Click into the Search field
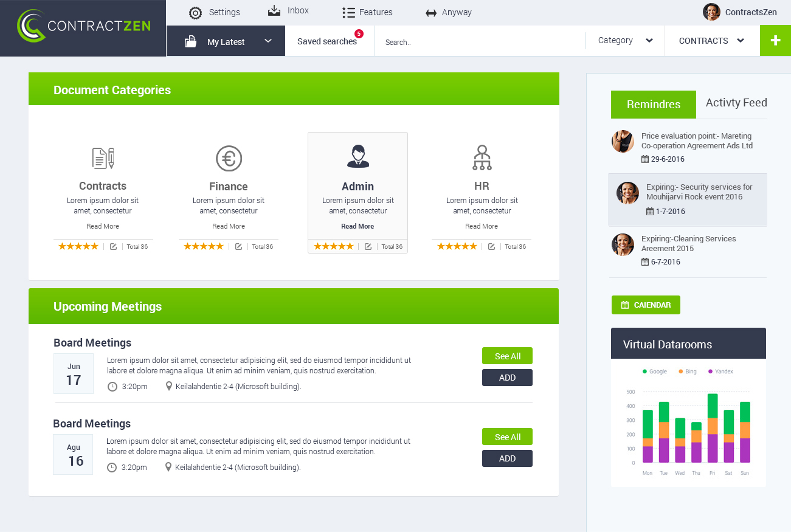 (480, 41)
